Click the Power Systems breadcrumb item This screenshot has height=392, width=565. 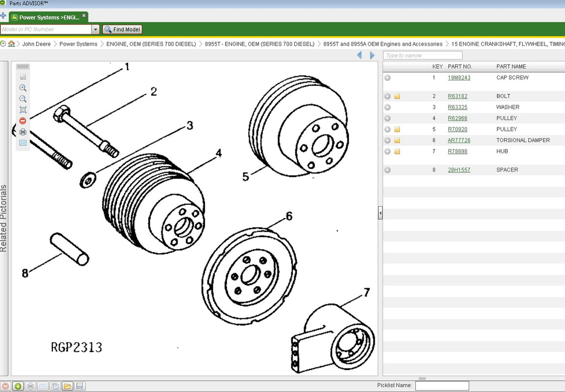tap(78, 44)
